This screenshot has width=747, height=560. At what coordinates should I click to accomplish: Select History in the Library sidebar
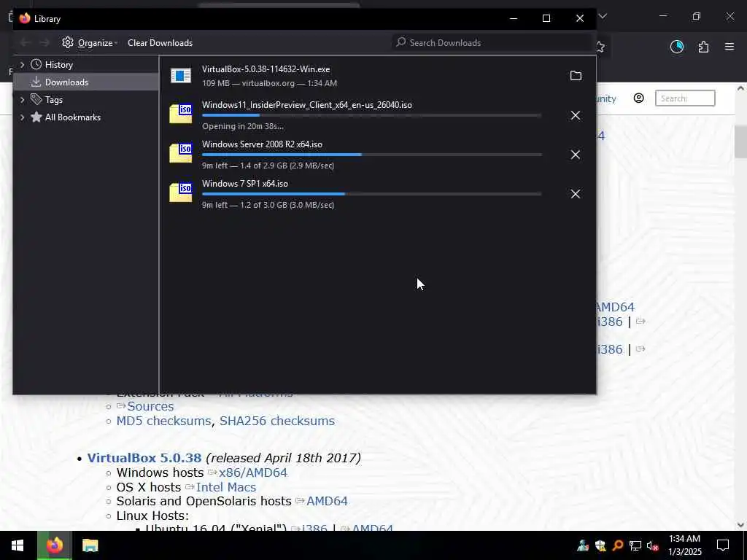click(58, 65)
